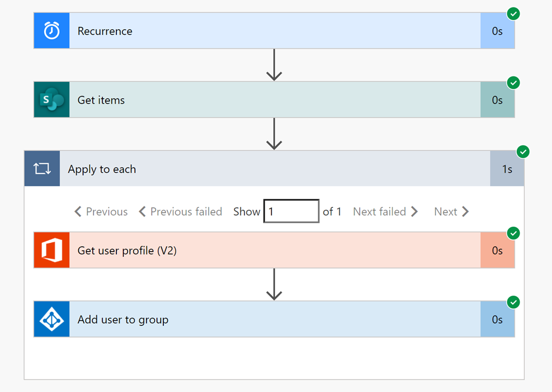Click the Office 365 icon on Get user profile
The width and height of the screenshot is (552, 392).
point(52,250)
